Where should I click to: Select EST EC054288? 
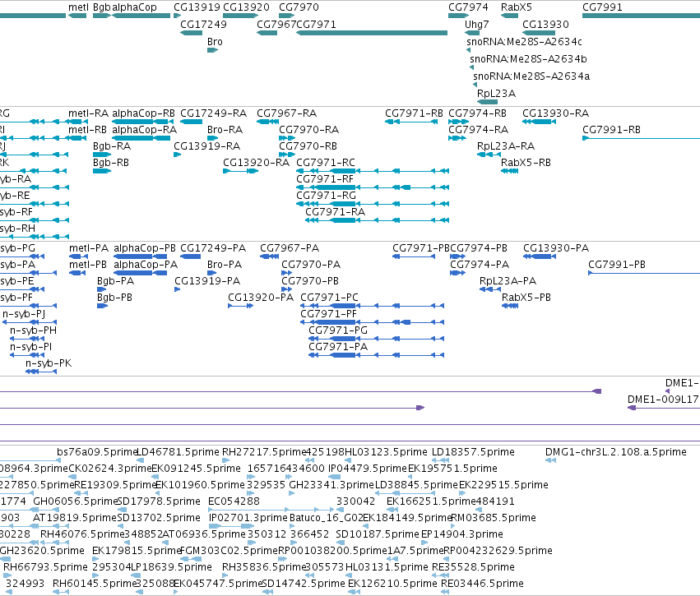coord(234,501)
